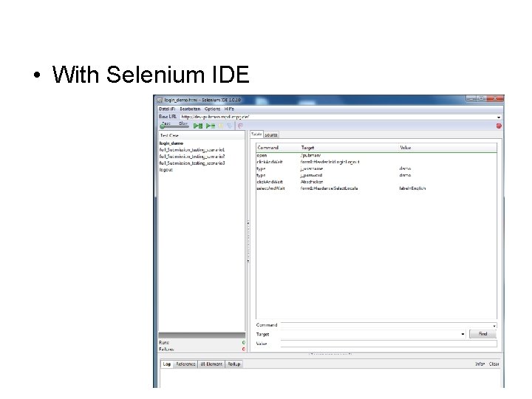The height and width of the screenshot is (399, 532).
Task: Open the Target field dropdown arrow
Action: click(x=463, y=334)
